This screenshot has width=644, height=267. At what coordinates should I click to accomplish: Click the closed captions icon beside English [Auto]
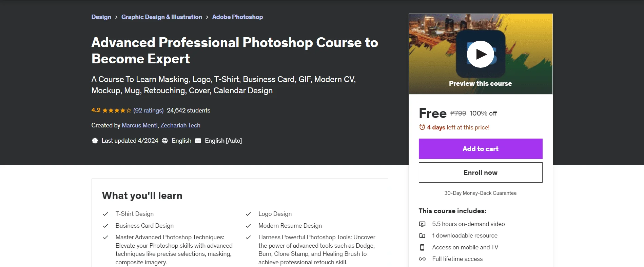pyautogui.click(x=198, y=141)
